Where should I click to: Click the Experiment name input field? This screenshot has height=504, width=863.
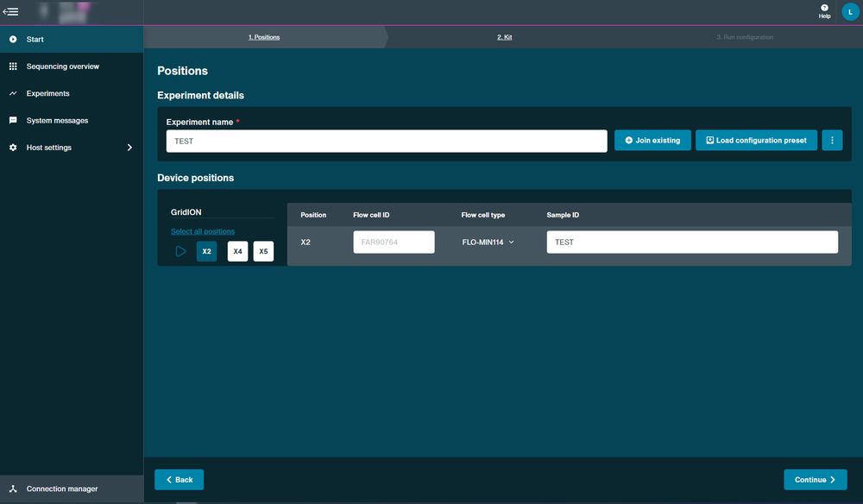[x=387, y=141]
